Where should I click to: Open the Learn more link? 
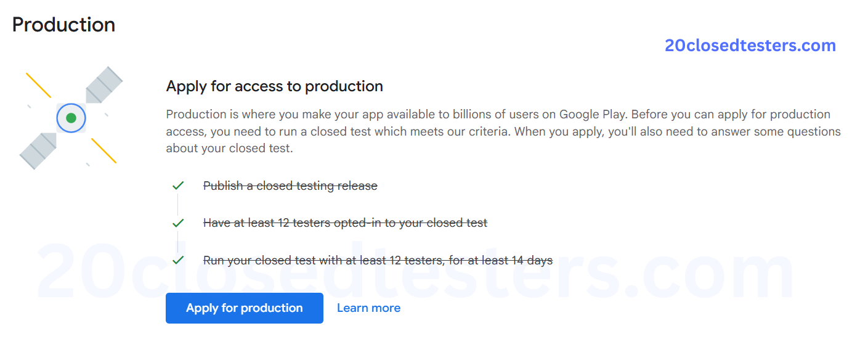(368, 308)
